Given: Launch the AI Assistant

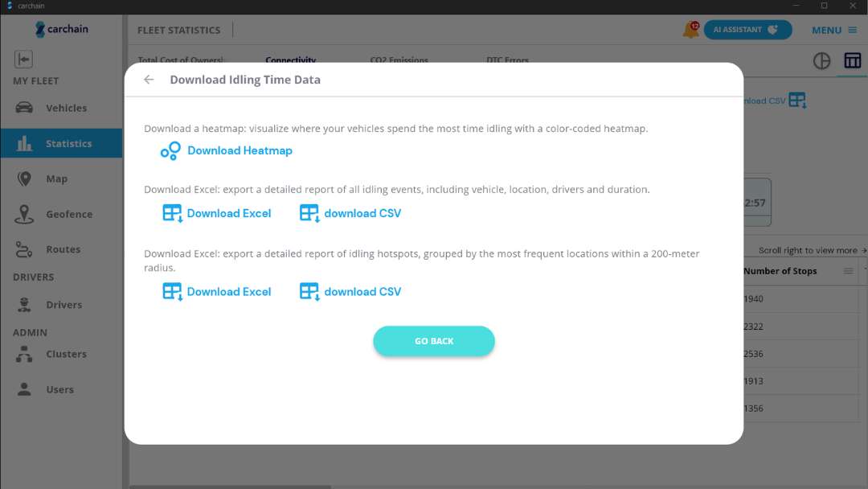Looking at the screenshot, I should (x=747, y=30).
